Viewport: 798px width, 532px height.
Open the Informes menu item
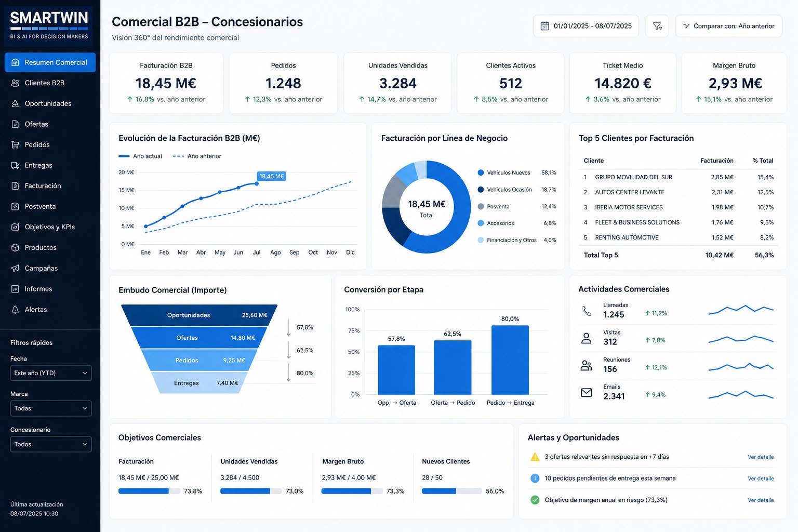50,289
